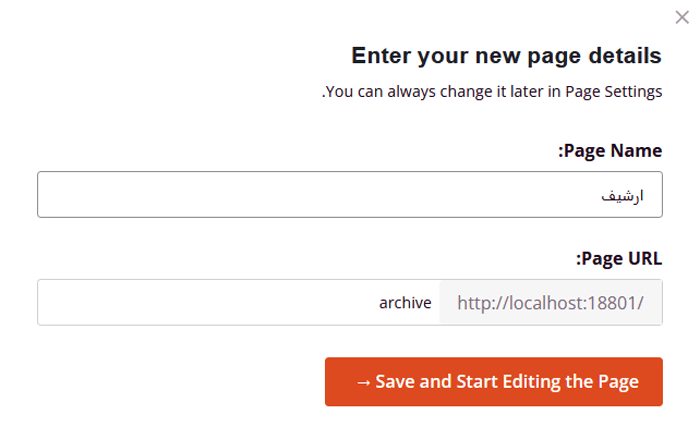Click the http://localhost:18801/ URL prefix

pyautogui.click(x=551, y=302)
